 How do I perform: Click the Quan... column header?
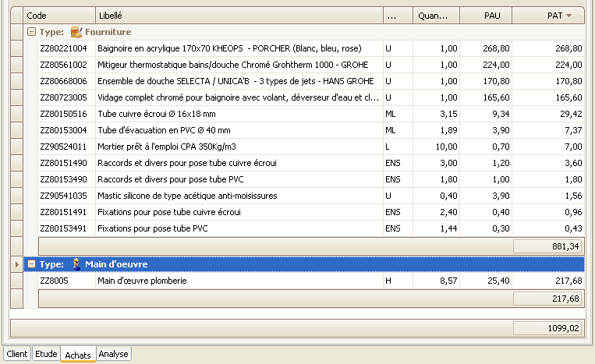click(434, 16)
